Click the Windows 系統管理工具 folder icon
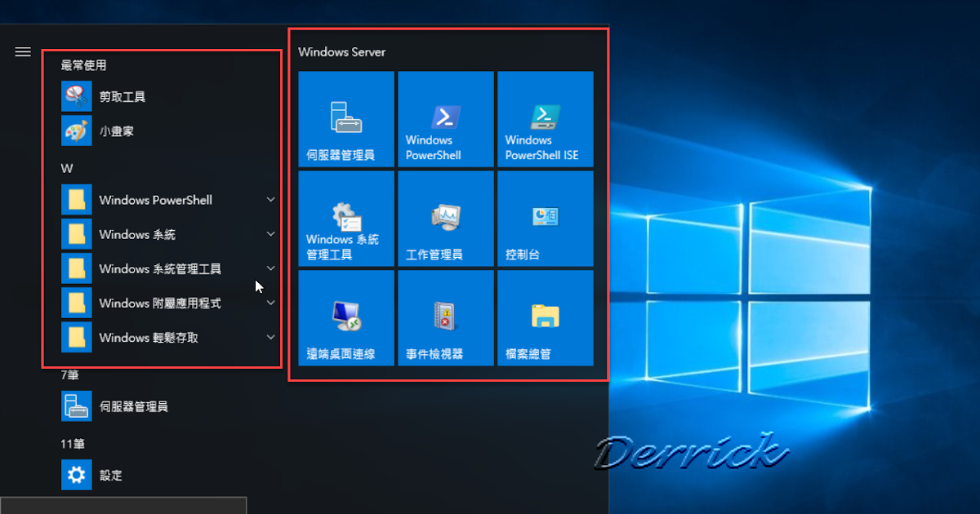Viewport: 980px width, 514px height. [x=77, y=268]
